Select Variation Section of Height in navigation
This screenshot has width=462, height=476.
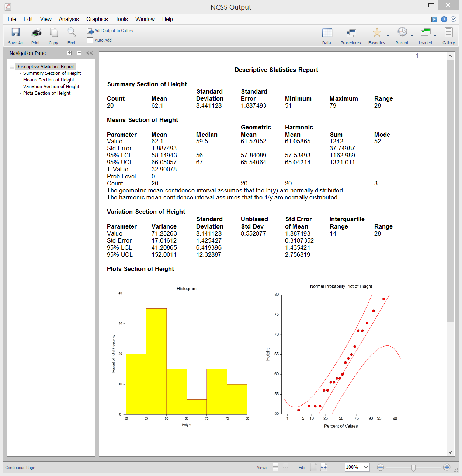(x=51, y=87)
